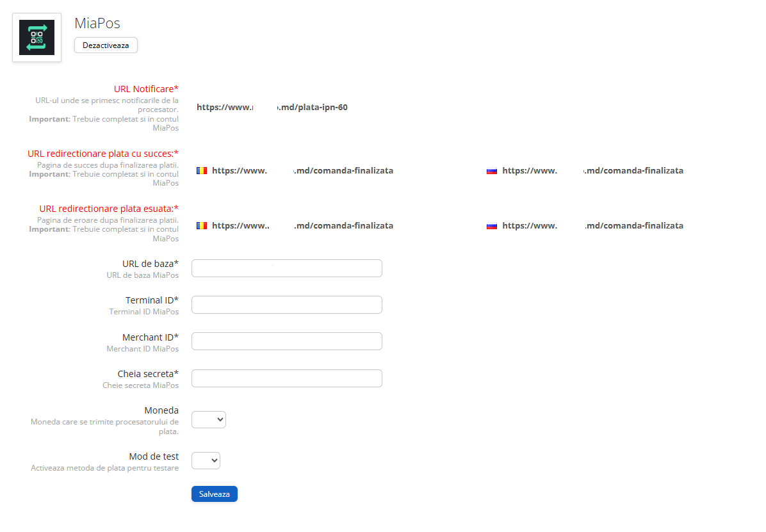766x532 pixels.
Task: Click the 'Cheia secreta*' label
Action: [x=148, y=374]
